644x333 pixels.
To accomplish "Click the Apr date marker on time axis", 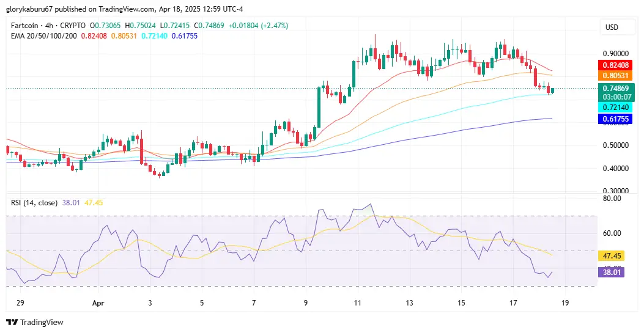I will [98, 303].
